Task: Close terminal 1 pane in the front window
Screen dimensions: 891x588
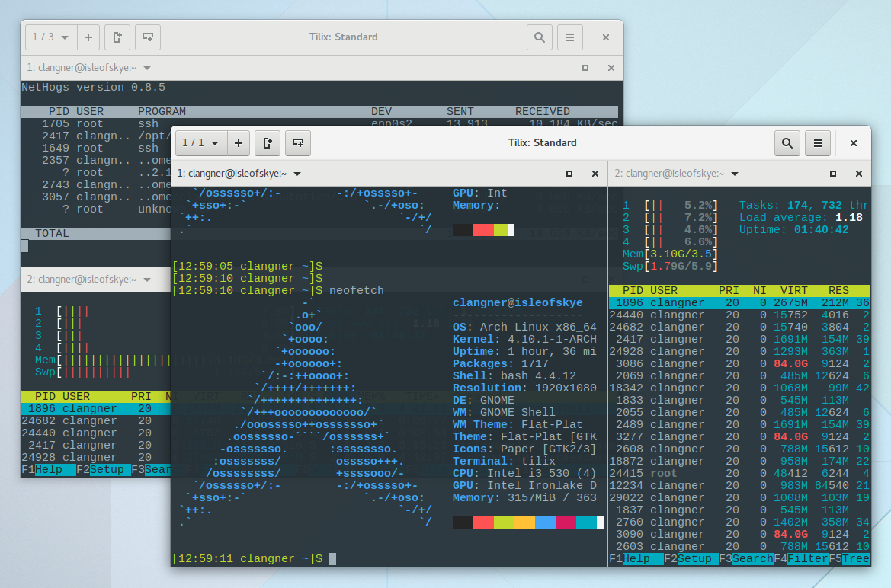Action: coord(595,174)
